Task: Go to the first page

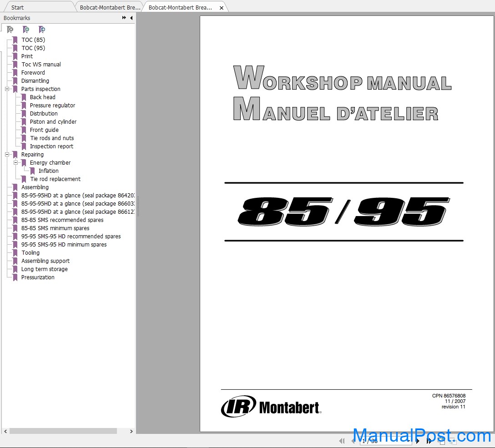Action: point(342,441)
